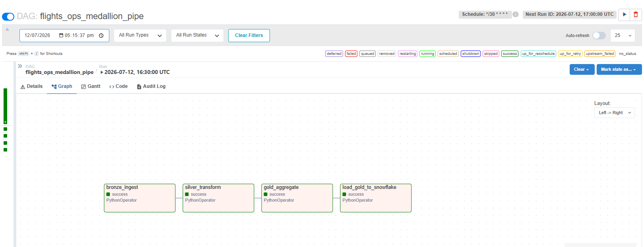
Task: Select the restarting state tag
Action: click(x=407, y=54)
